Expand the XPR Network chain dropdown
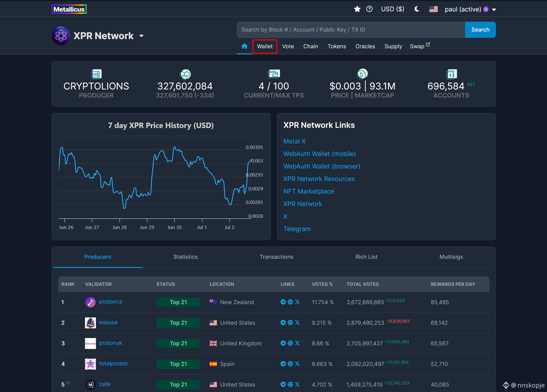Image resolution: width=547 pixels, height=392 pixels. pos(141,36)
